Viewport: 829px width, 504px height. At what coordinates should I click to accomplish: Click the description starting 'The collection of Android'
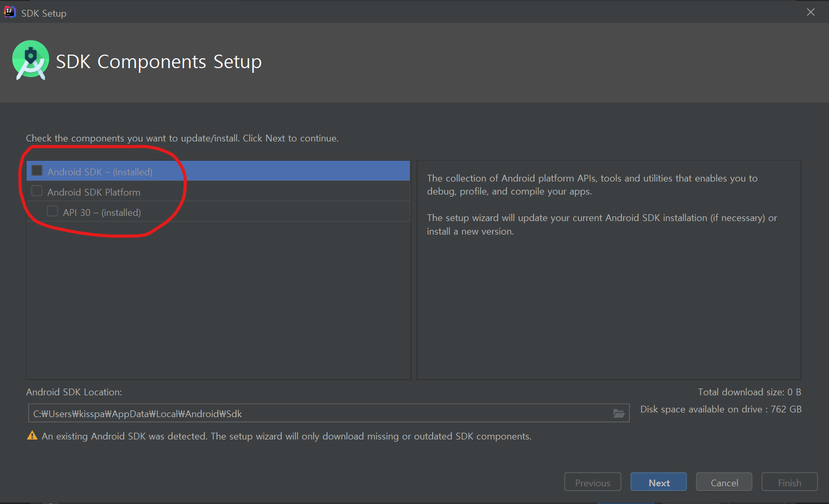[x=592, y=185]
